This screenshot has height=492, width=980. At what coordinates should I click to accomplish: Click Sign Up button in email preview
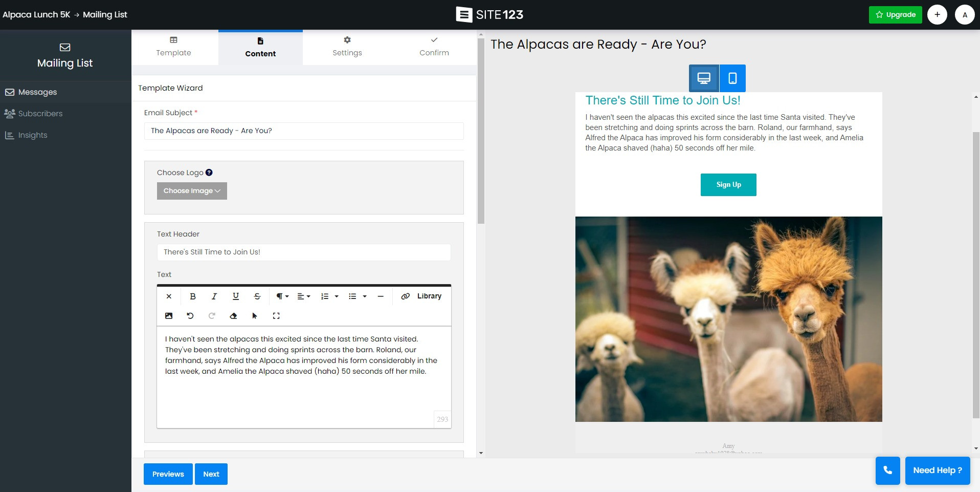[x=728, y=185]
